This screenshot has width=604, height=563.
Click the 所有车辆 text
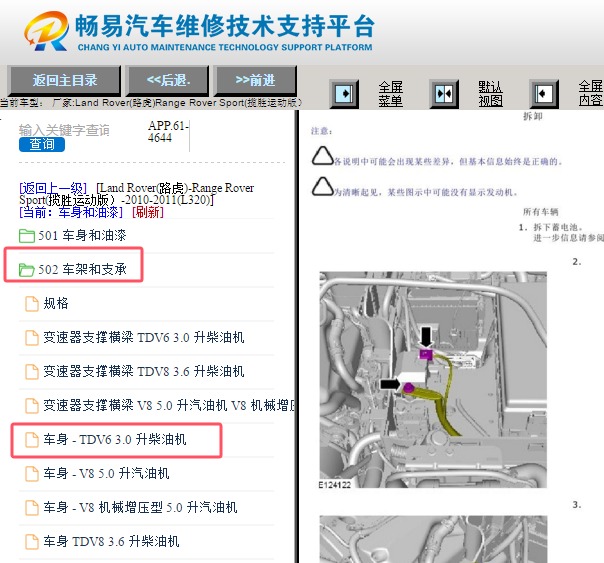(x=540, y=211)
